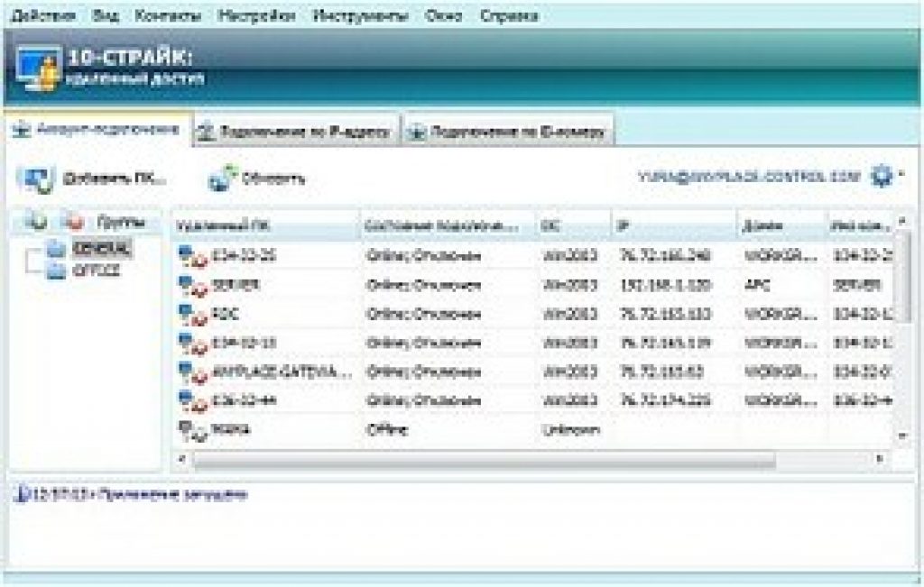The width and height of the screenshot is (924, 587).
Task: Click the red delete-group icon
Action: [74, 222]
